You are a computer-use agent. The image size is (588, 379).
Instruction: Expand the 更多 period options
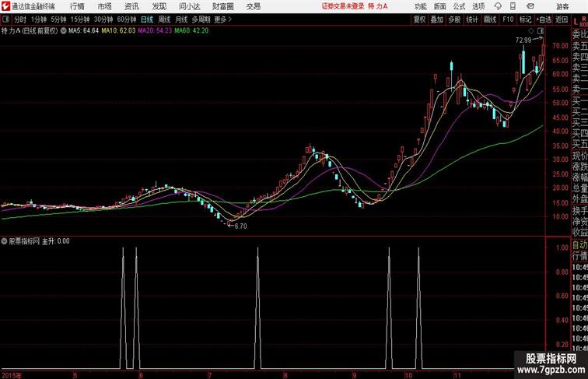222,19
